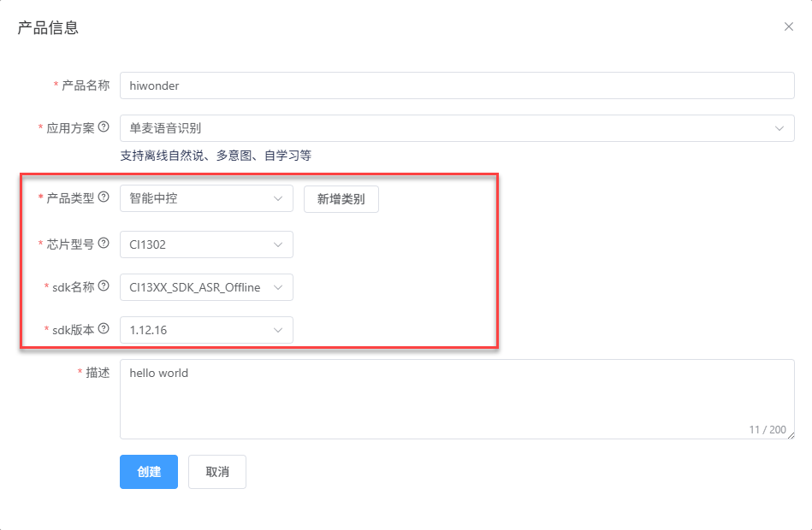The width and height of the screenshot is (812, 530).
Task: Click the help icon beside 产品类型
Action: tap(104, 197)
